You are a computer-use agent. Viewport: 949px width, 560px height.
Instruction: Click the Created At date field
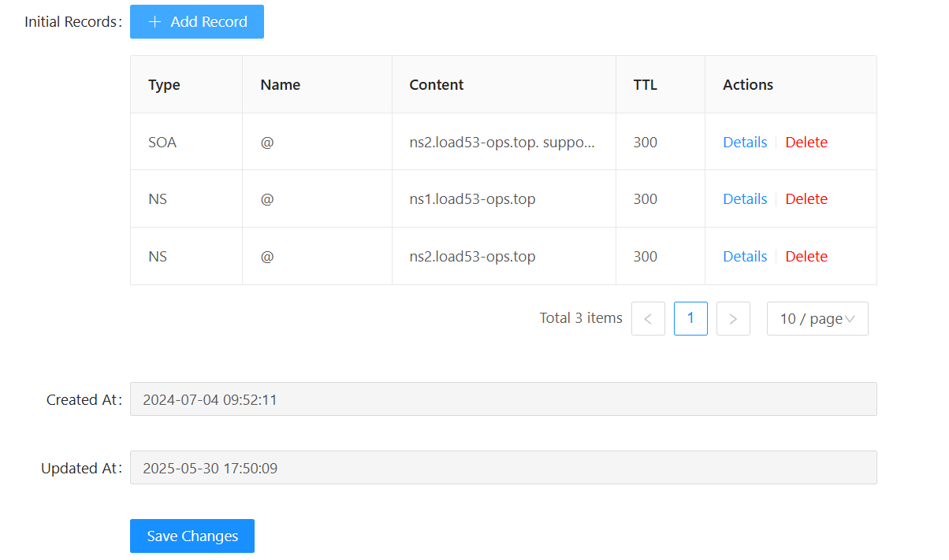[x=503, y=399]
